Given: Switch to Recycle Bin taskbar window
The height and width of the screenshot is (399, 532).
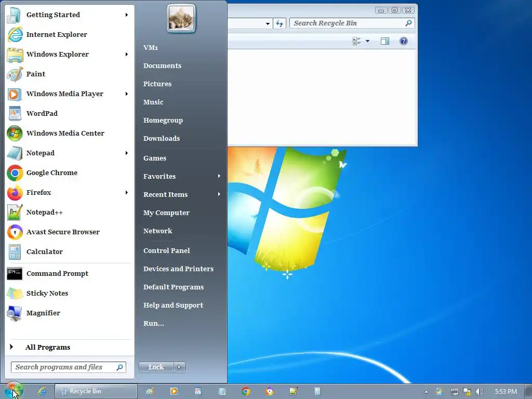Looking at the screenshot, I should tap(96, 391).
